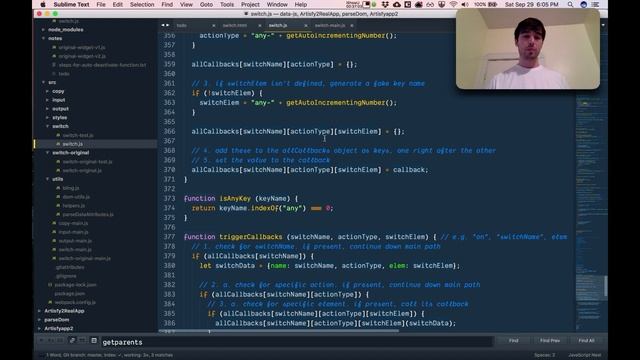Open the Goto menu
640x360 pixels.
206,4
